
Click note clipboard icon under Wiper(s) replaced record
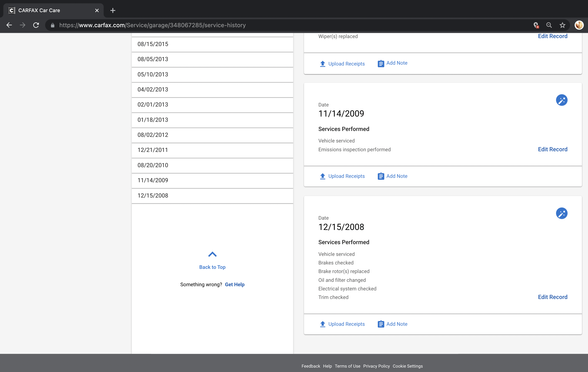click(x=381, y=64)
